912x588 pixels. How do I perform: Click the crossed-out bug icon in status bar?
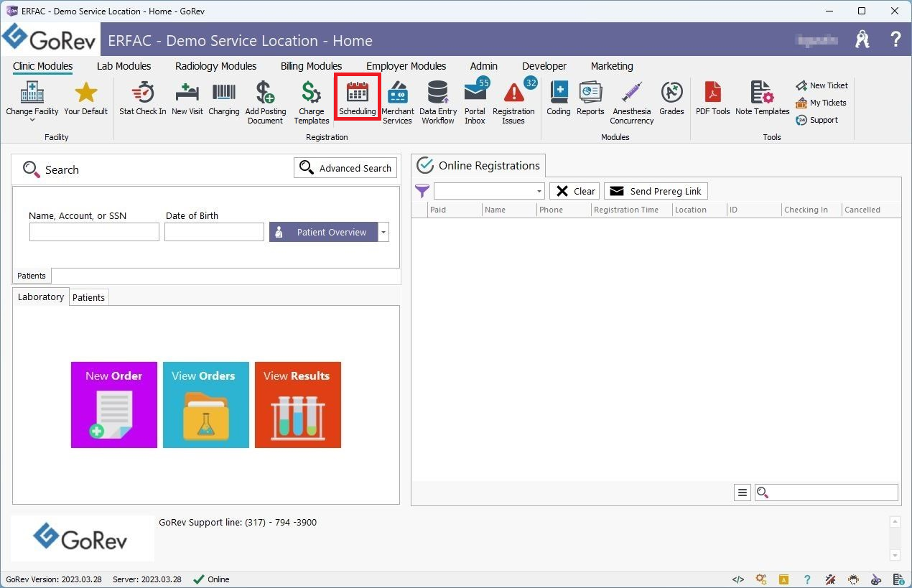[x=830, y=579]
